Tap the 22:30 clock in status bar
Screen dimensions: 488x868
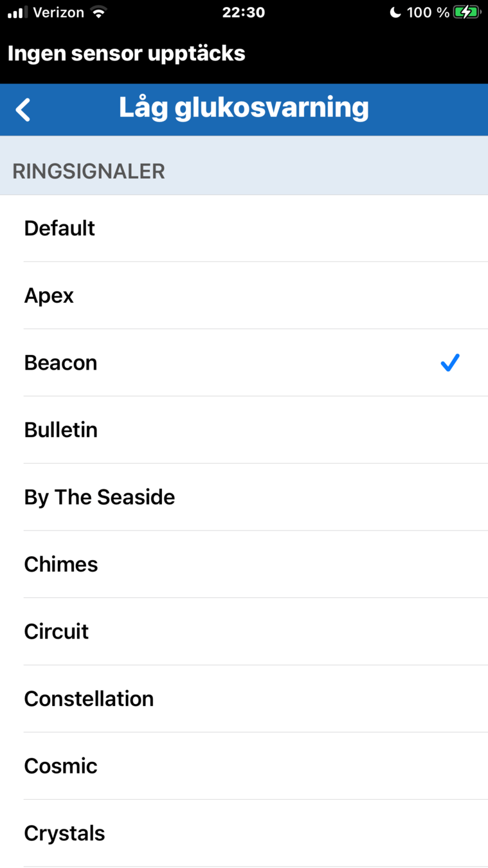244,12
